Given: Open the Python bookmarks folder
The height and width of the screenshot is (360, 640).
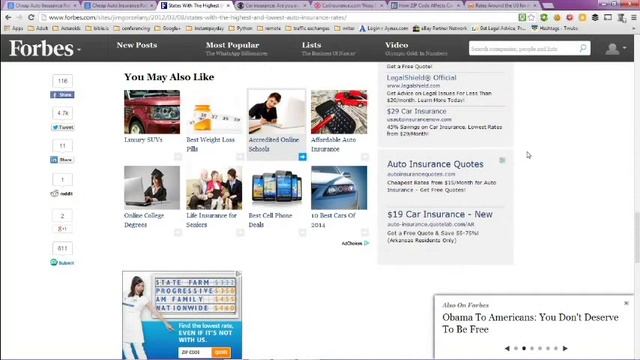Looking at the screenshot, I should click(x=240, y=28).
